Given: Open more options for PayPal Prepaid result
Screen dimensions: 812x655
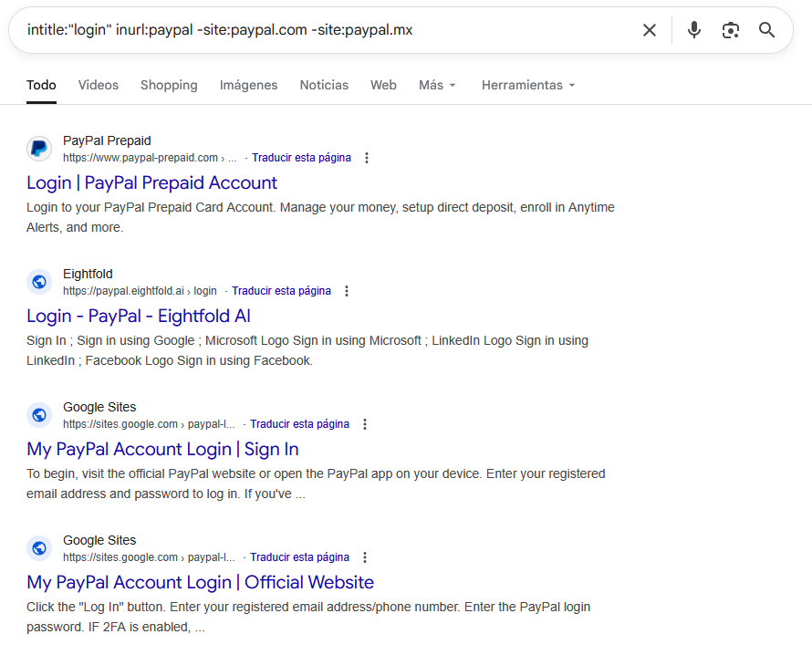Looking at the screenshot, I should click(x=367, y=158).
